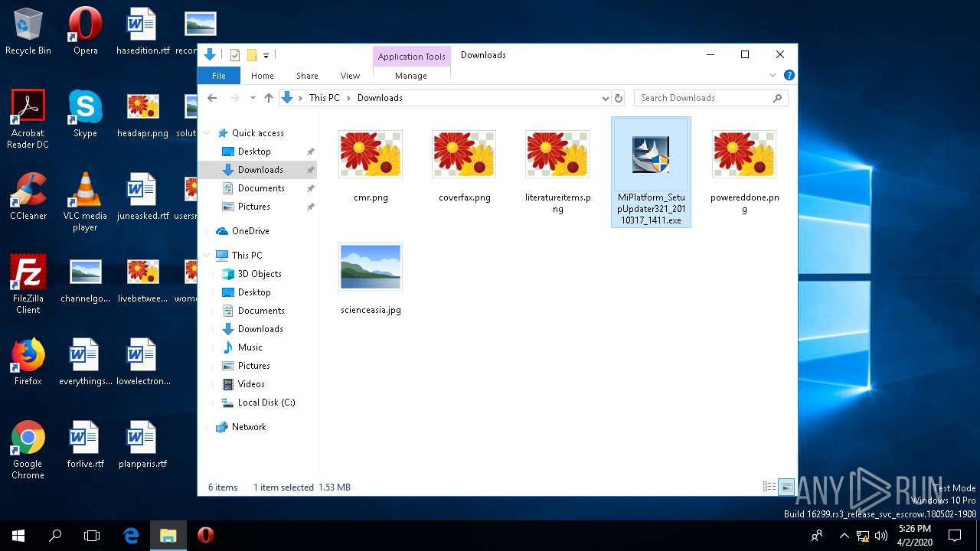Open Explorer Help question mark icon

pyautogui.click(x=789, y=75)
